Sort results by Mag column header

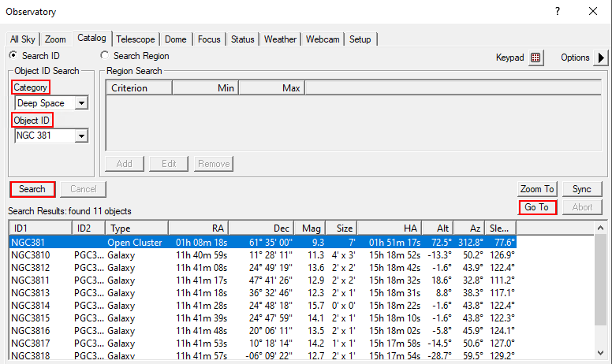coord(312,228)
